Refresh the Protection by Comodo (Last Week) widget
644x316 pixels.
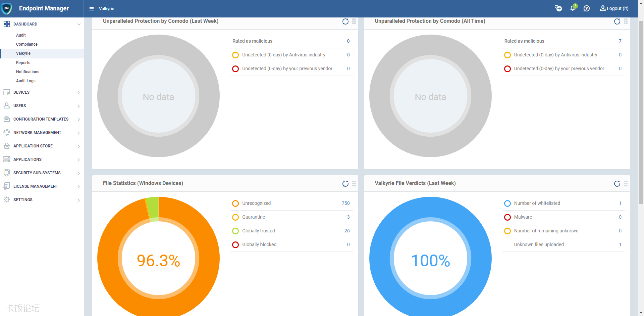point(345,21)
